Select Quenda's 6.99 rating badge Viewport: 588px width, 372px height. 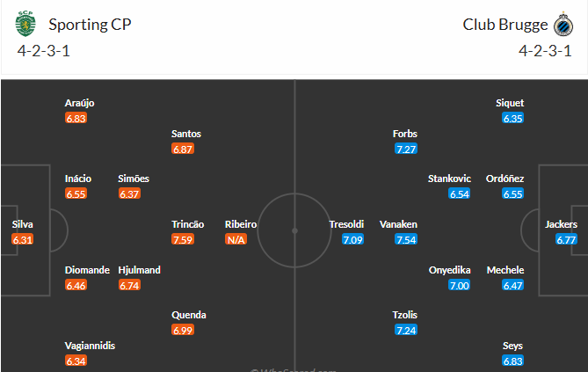click(183, 330)
